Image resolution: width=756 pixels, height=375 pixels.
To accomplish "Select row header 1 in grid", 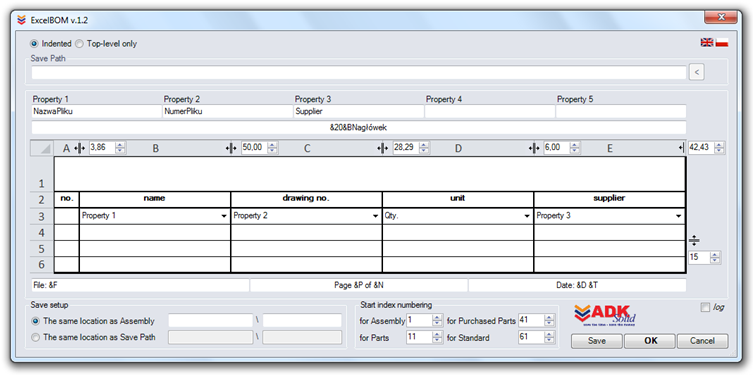I will [42, 174].
